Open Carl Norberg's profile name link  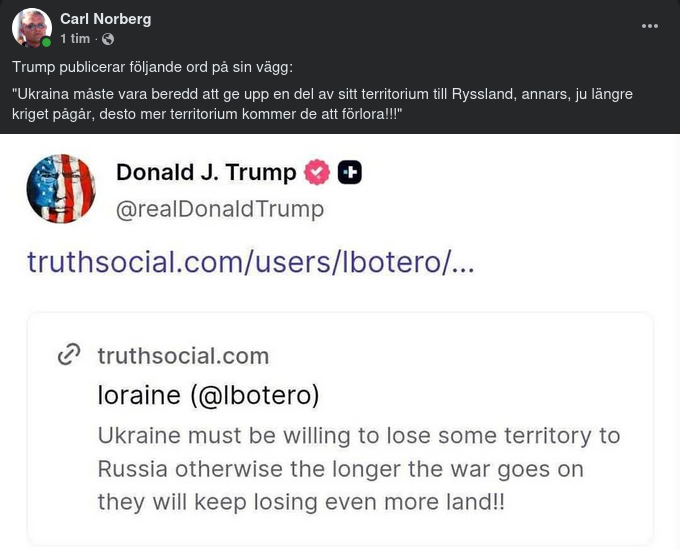point(104,19)
